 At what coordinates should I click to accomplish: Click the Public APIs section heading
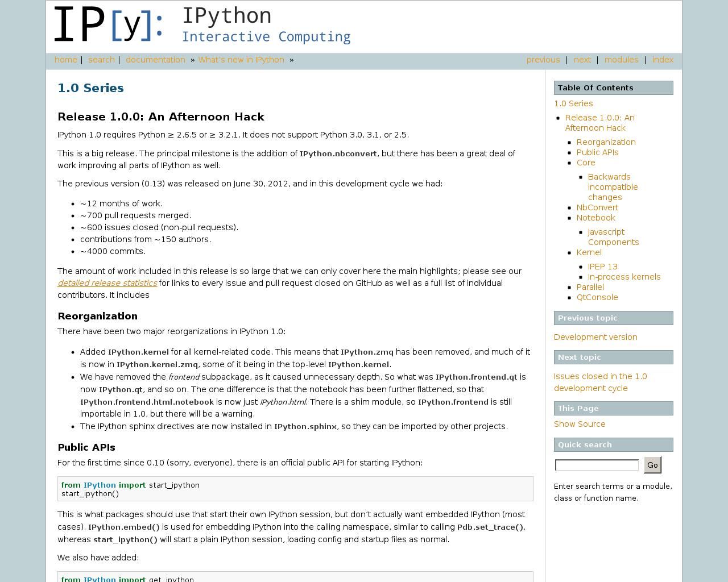tap(86, 447)
